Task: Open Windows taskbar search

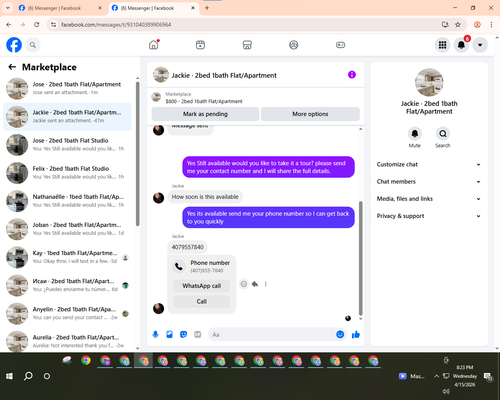Action: click(28, 376)
